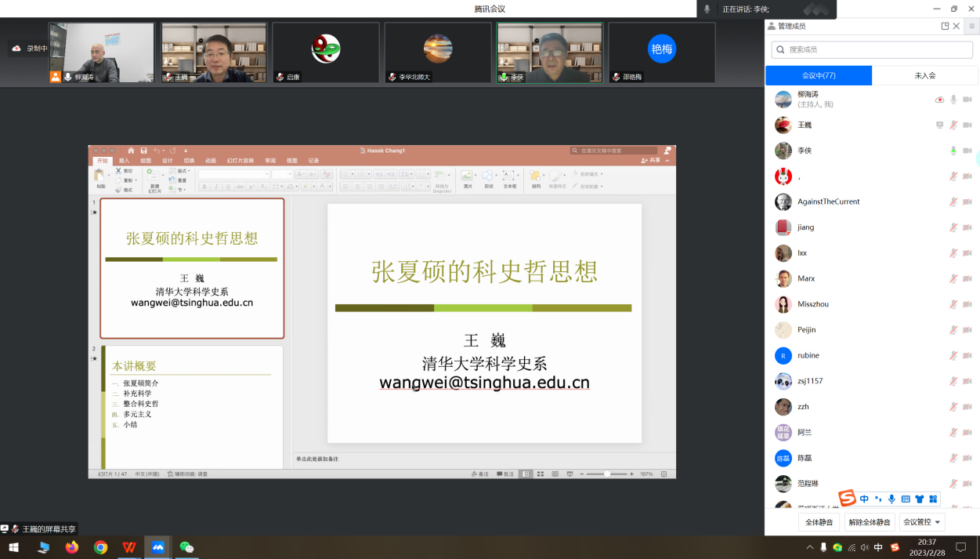Toggle camera for jiang in member list

click(x=967, y=227)
